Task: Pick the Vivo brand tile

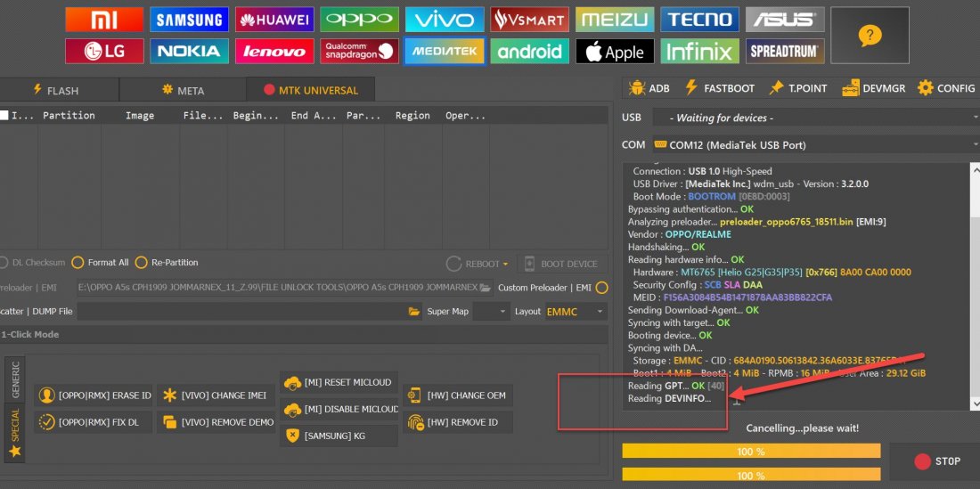Action: coord(445,20)
